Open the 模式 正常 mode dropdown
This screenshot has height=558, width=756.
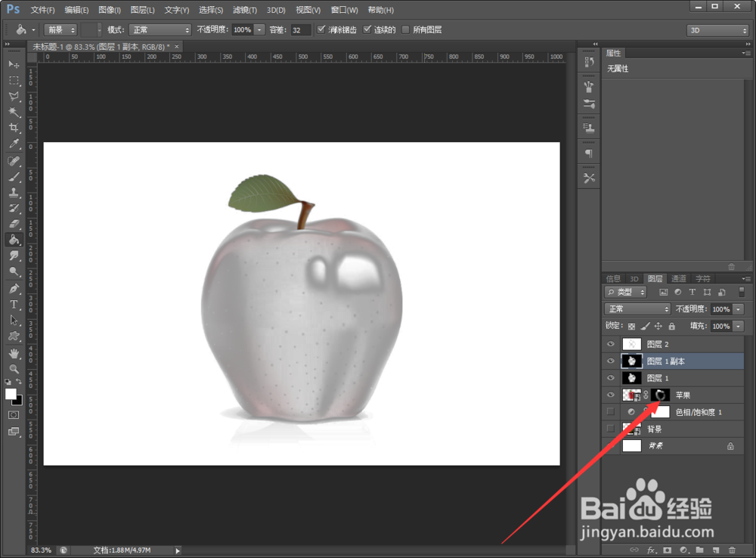(x=160, y=30)
